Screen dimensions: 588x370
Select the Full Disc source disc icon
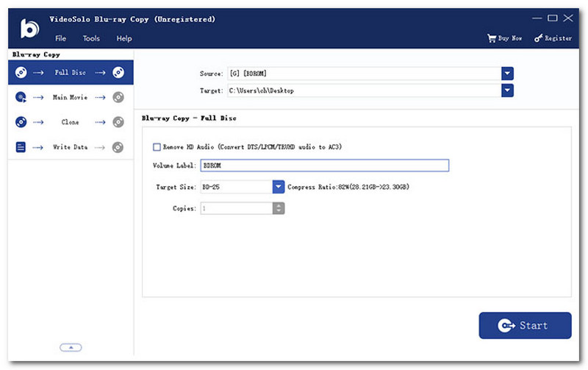21,72
